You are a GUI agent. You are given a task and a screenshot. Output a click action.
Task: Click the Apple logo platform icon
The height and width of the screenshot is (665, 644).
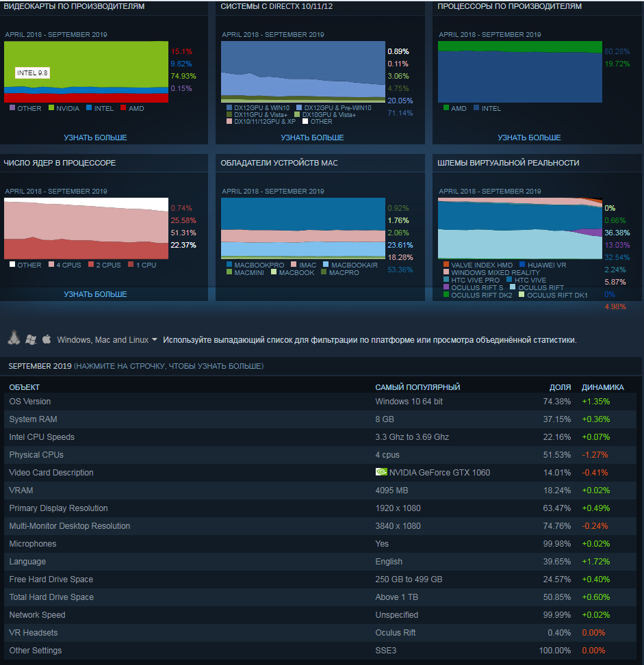click(x=47, y=339)
